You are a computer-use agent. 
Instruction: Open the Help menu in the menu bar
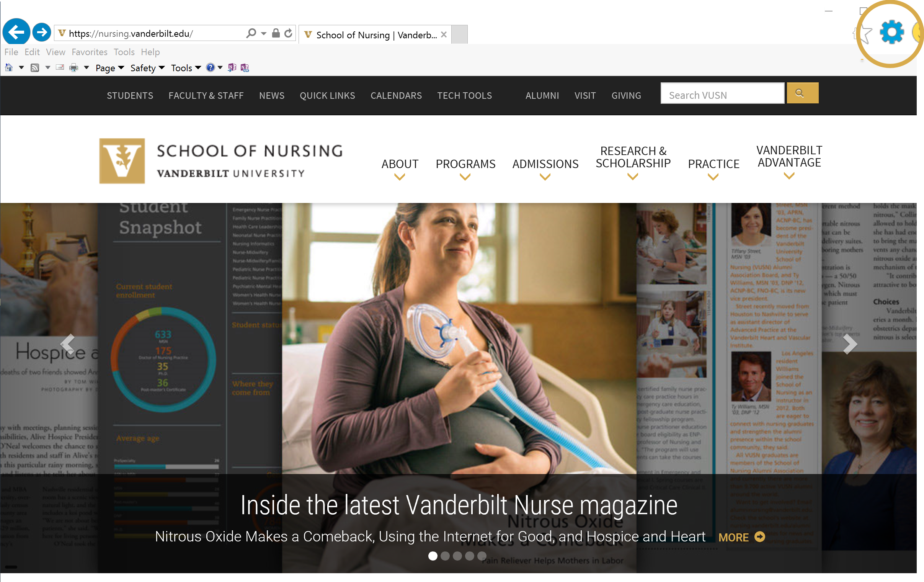(150, 52)
